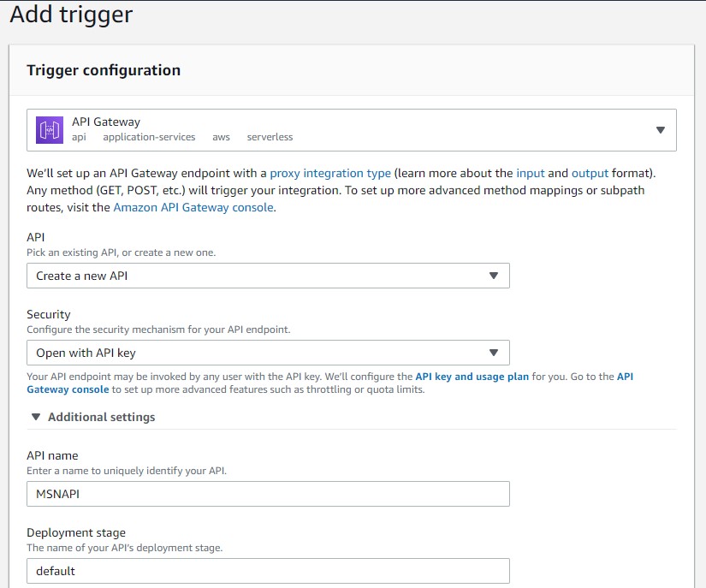Follow the input format link

(x=532, y=173)
